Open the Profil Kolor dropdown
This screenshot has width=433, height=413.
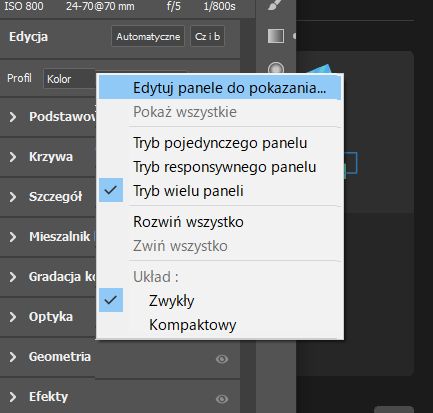tap(69, 79)
